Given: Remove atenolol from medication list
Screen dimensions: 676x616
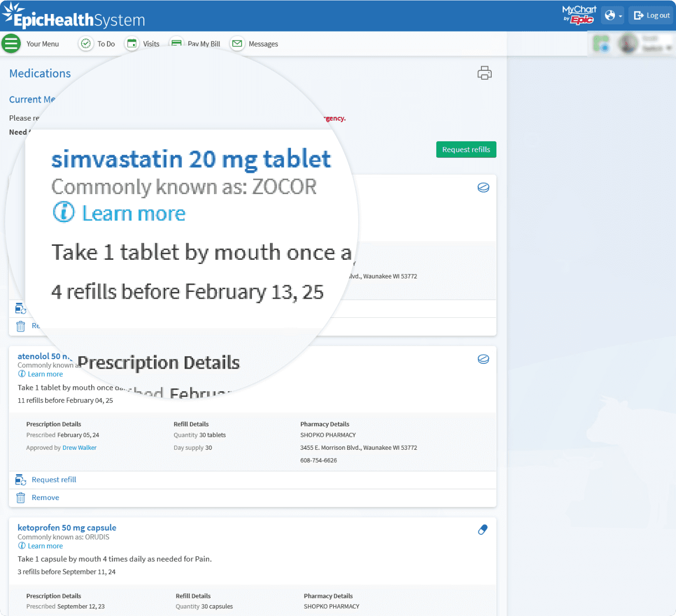Looking at the screenshot, I should (x=46, y=497).
